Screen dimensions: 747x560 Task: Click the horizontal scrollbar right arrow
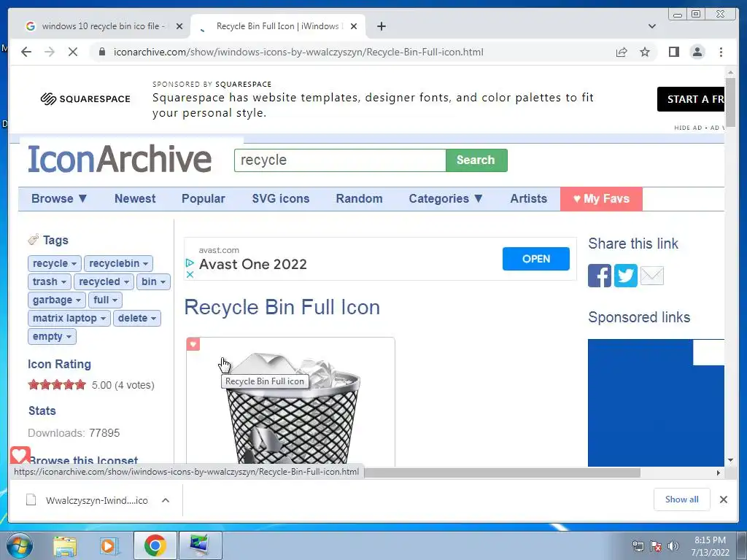click(719, 472)
